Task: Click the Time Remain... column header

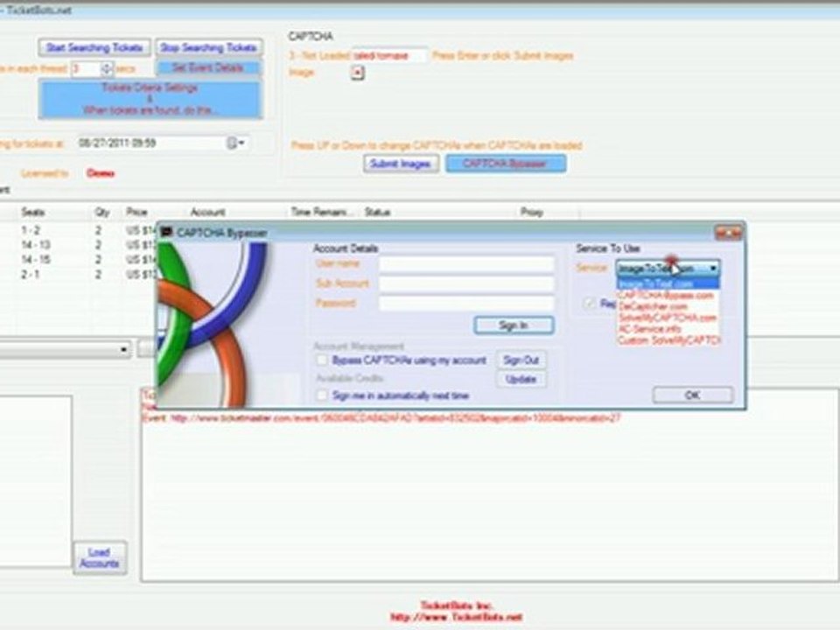Action: pyautogui.click(x=323, y=212)
